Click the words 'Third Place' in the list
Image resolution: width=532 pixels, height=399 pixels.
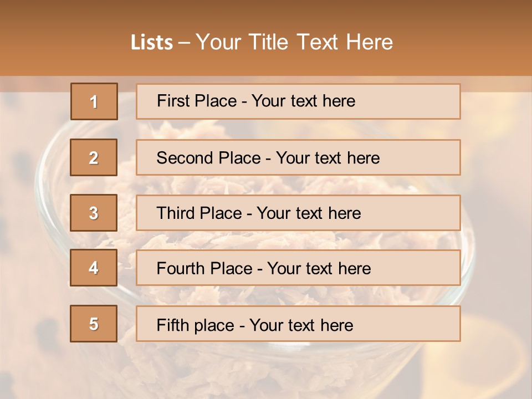[x=199, y=213]
